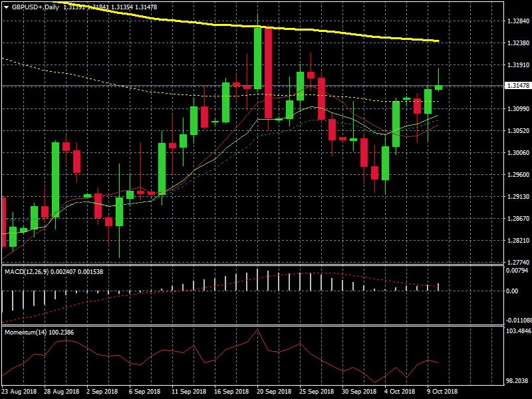Click the 4 Oct 2018 date label

(x=399, y=391)
